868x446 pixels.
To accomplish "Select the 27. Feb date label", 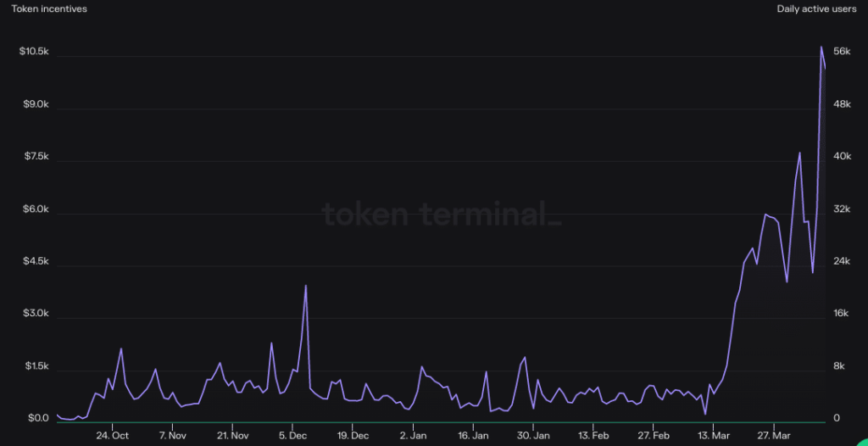I will point(653,436).
